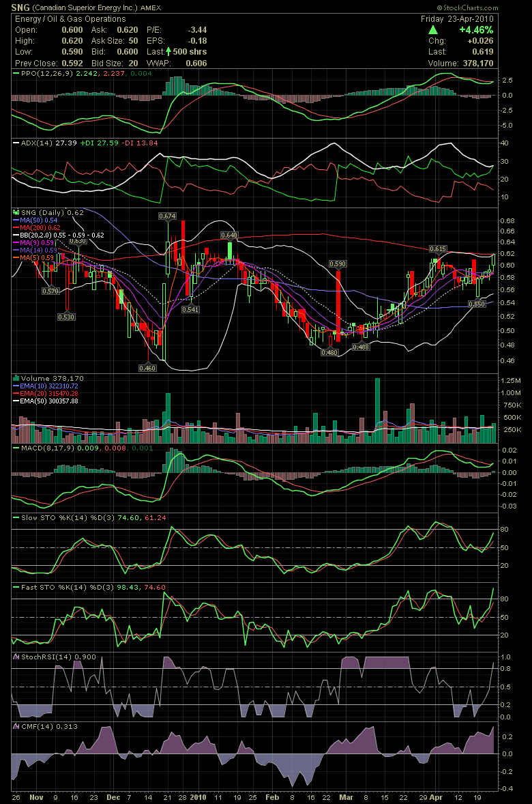Click the Friday 23-Apr-2010 date
532x804 pixels.
point(457,19)
